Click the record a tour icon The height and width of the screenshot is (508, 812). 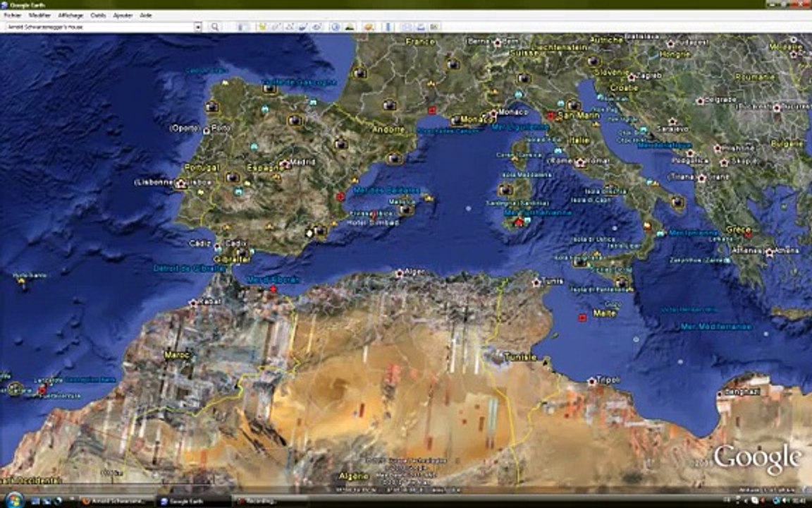pyautogui.click(x=316, y=27)
